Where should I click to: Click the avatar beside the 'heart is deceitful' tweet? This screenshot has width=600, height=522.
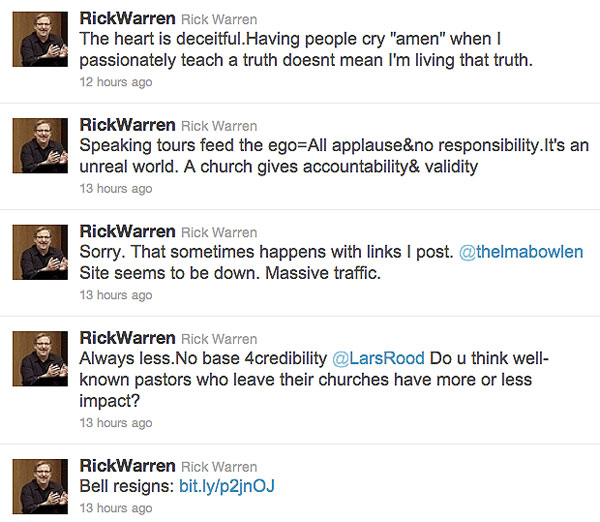(x=42, y=40)
